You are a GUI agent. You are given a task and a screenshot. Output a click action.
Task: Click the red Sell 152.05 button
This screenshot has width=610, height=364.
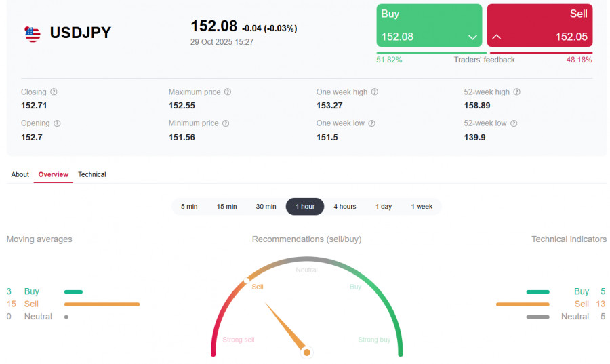click(x=540, y=26)
